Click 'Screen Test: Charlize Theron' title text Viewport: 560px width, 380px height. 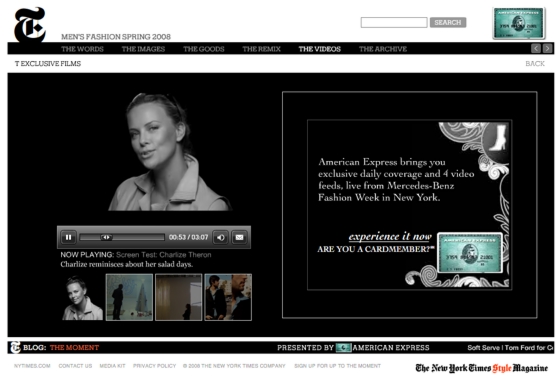point(164,255)
